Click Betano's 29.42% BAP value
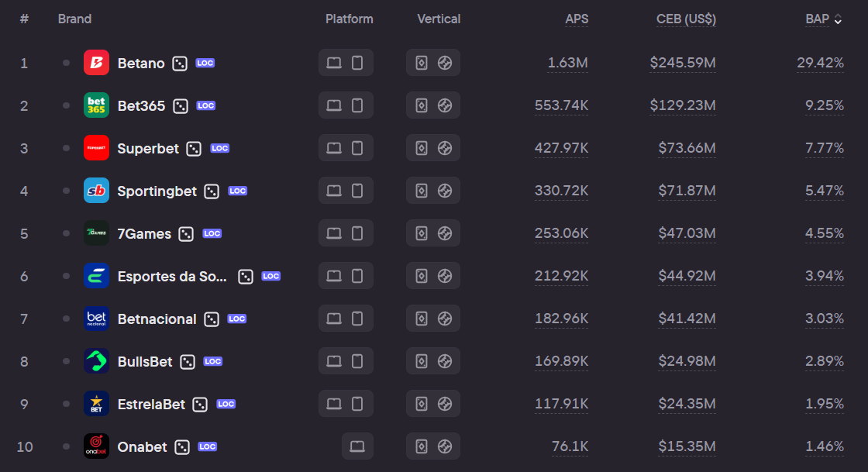The height and width of the screenshot is (472, 868). [x=821, y=63]
